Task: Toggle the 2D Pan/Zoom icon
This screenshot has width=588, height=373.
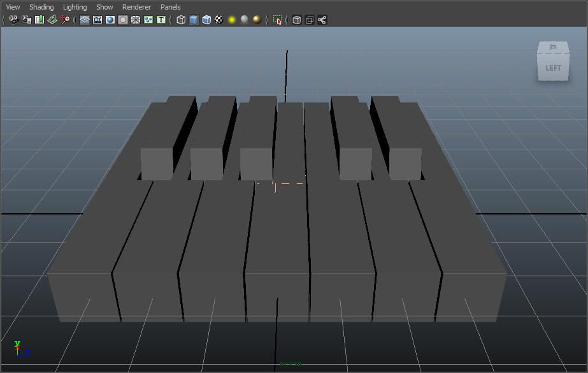Action: click(65, 20)
